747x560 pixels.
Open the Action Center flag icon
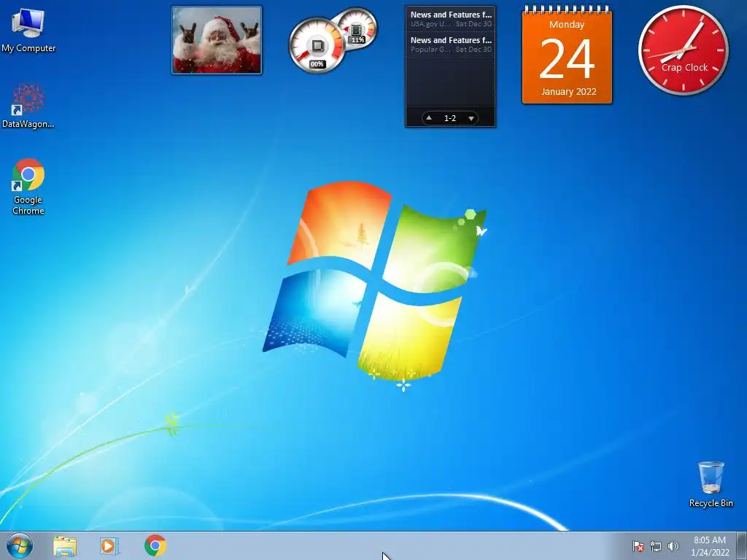point(638,546)
